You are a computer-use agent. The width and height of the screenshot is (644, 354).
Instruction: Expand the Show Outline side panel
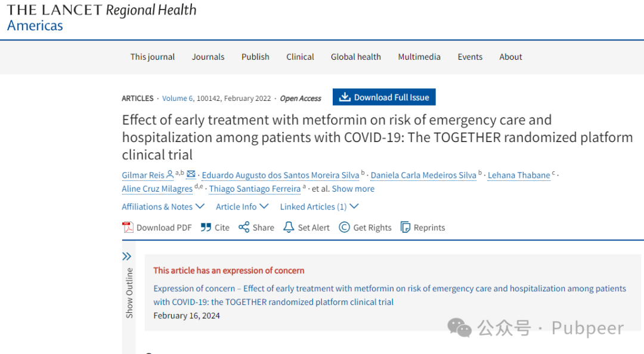pos(127,256)
